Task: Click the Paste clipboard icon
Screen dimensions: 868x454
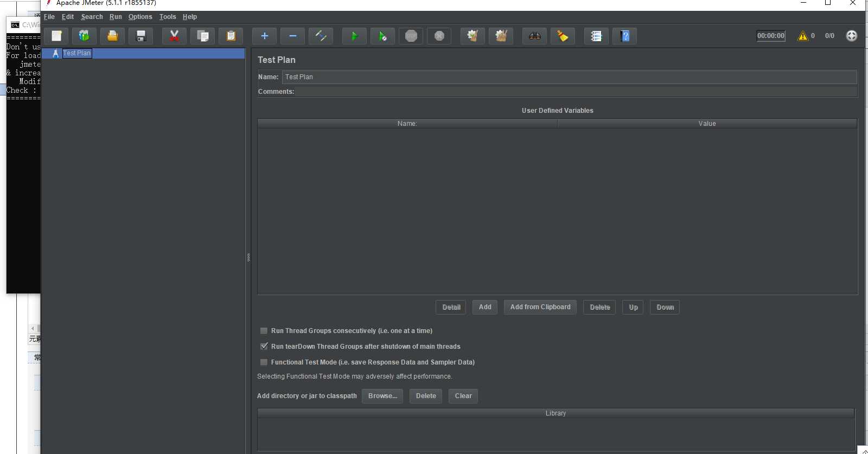Action: click(231, 36)
